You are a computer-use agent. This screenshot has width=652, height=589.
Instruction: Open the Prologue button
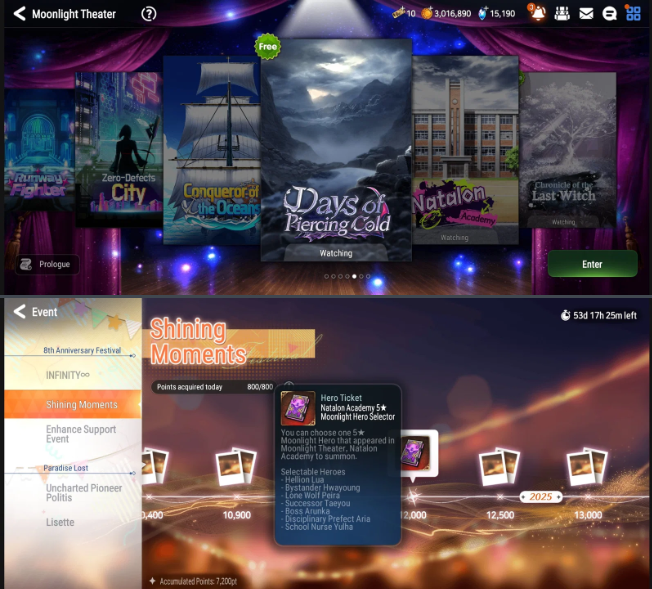pyautogui.click(x=47, y=264)
